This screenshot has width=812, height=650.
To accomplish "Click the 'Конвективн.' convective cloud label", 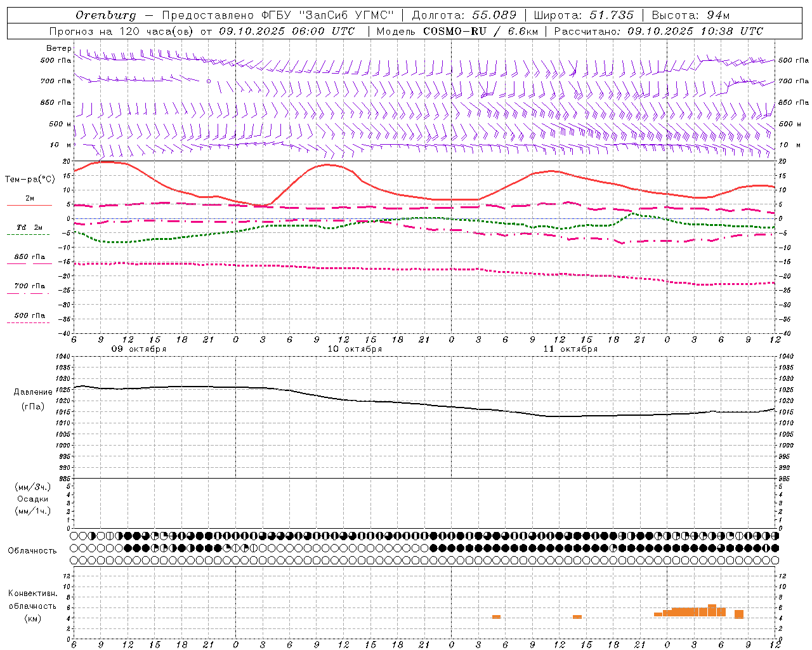I will point(32,594).
